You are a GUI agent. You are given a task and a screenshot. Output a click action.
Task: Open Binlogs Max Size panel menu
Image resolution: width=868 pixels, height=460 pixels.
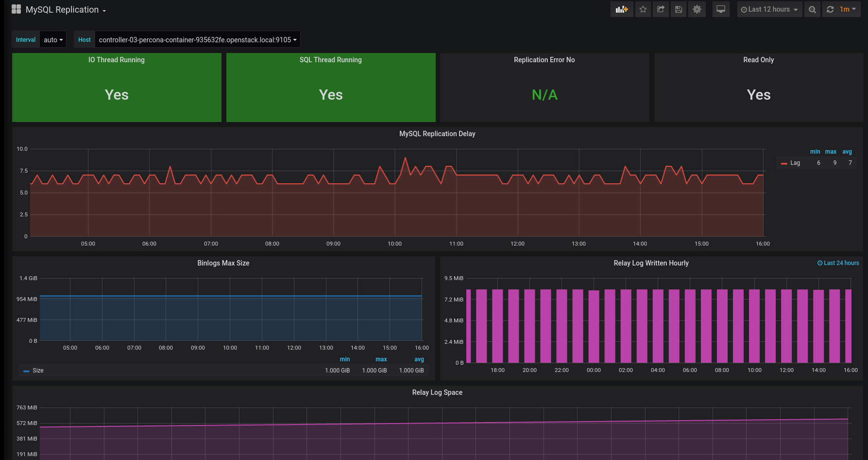click(223, 263)
